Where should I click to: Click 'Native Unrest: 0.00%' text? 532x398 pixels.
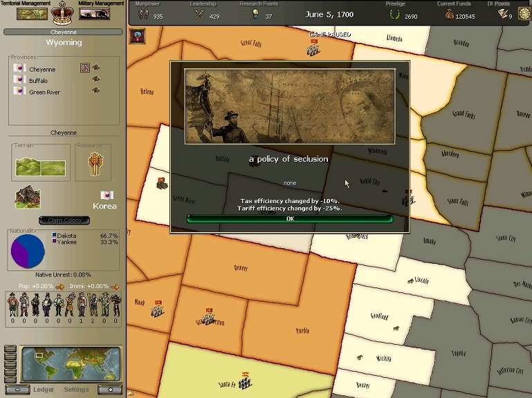point(63,275)
